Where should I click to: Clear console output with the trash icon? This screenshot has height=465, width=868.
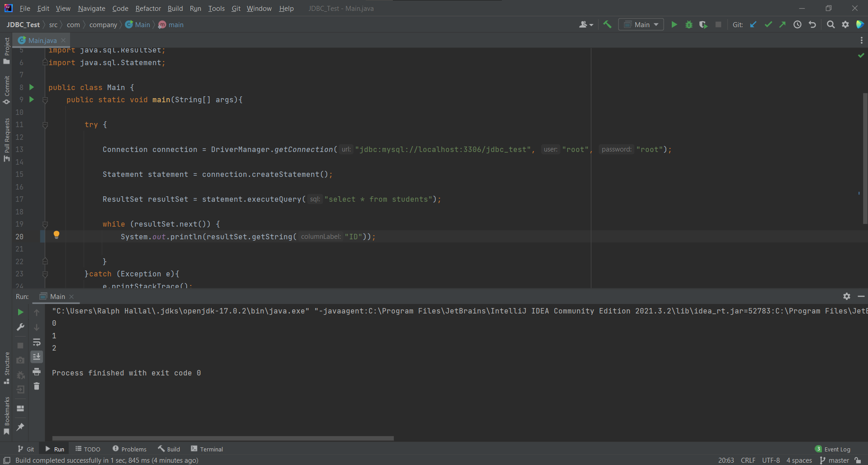tap(37, 386)
